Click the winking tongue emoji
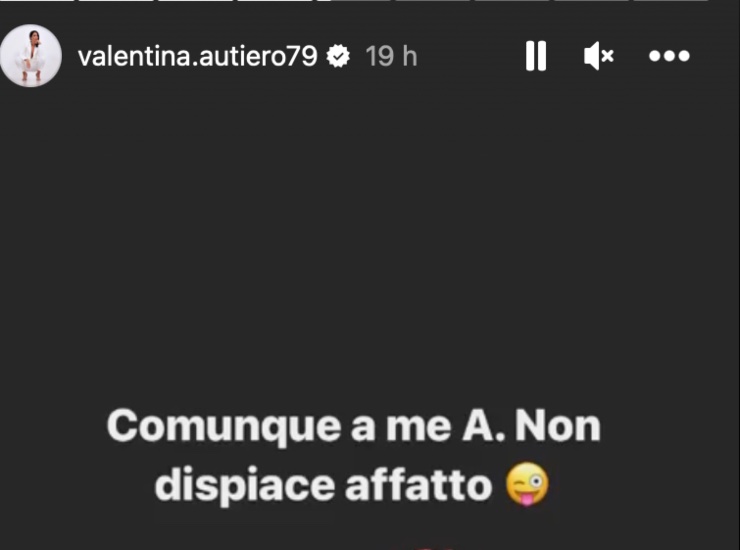 click(x=527, y=484)
